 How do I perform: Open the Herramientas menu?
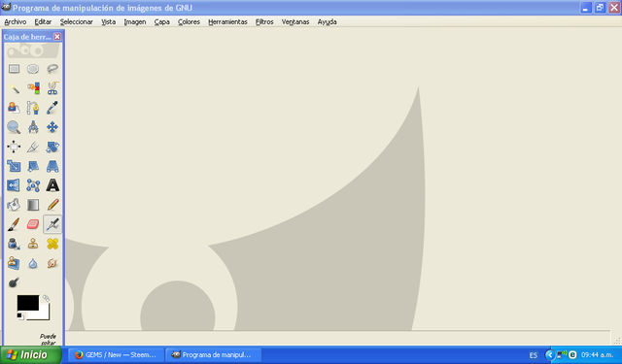(x=227, y=21)
